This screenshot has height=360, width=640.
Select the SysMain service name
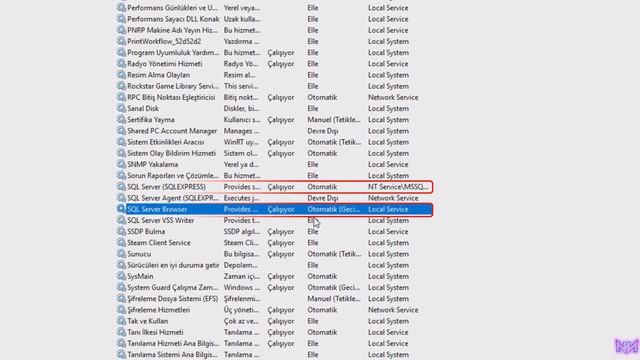pyautogui.click(x=140, y=276)
